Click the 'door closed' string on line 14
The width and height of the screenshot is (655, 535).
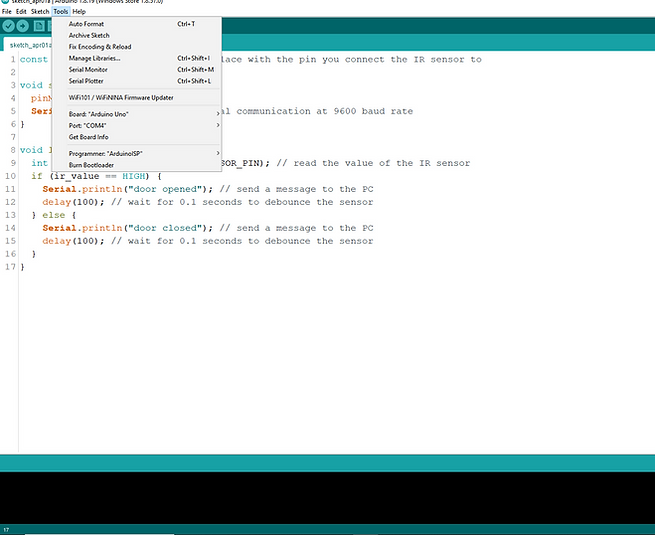click(x=165, y=228)
